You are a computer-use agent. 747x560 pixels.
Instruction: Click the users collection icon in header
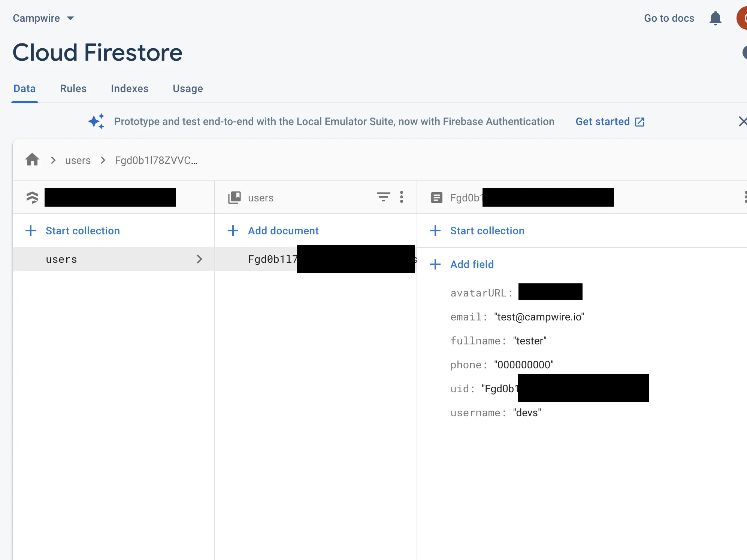click(x=235, y=197)
